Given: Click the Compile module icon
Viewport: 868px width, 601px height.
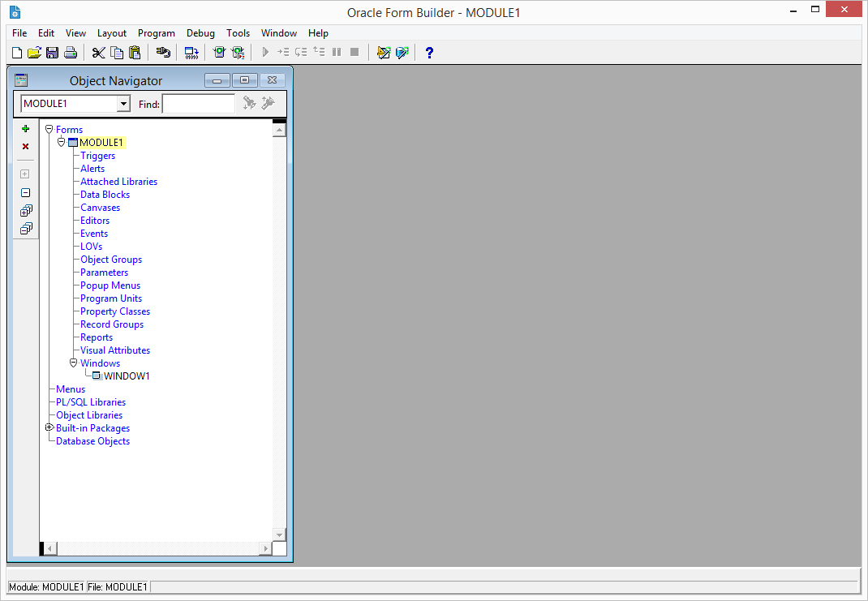Looking at the screenshot, I should coord(191,53).
